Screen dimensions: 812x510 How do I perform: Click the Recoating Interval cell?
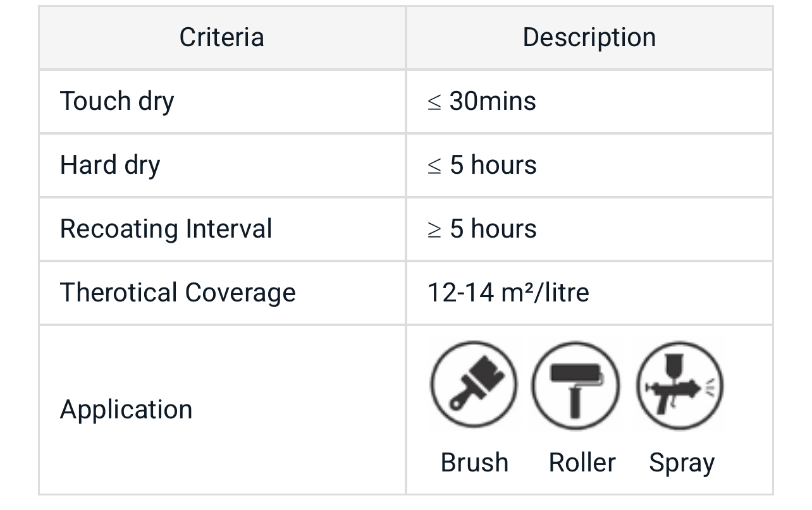[x=166, y=229]
